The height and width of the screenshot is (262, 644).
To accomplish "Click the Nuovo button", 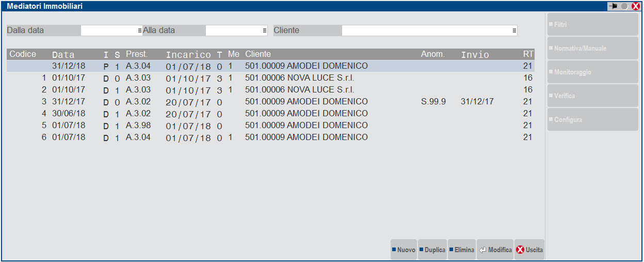I will tap(403, 250).
